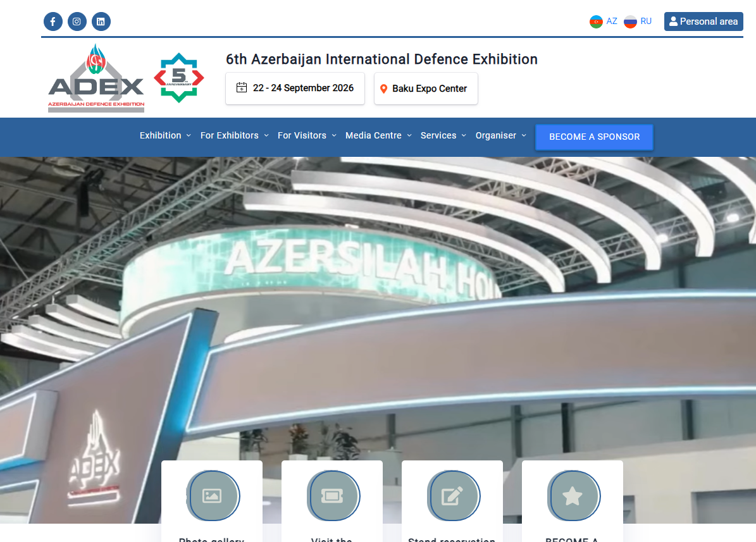Click the BECOME A SPONSOR button
Viewport: 756px width, 542px height.
(x=595, y=137)
